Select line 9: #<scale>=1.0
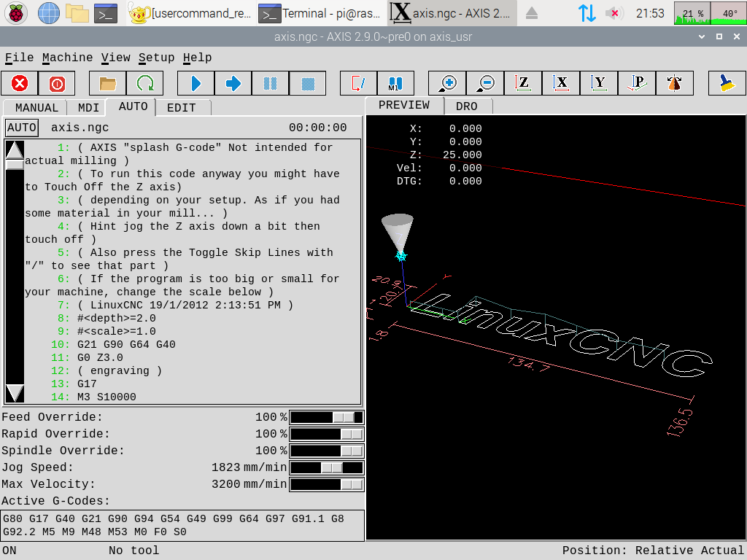Image resolution: width=747 pixels, height=560 pixels. point(107,331)
